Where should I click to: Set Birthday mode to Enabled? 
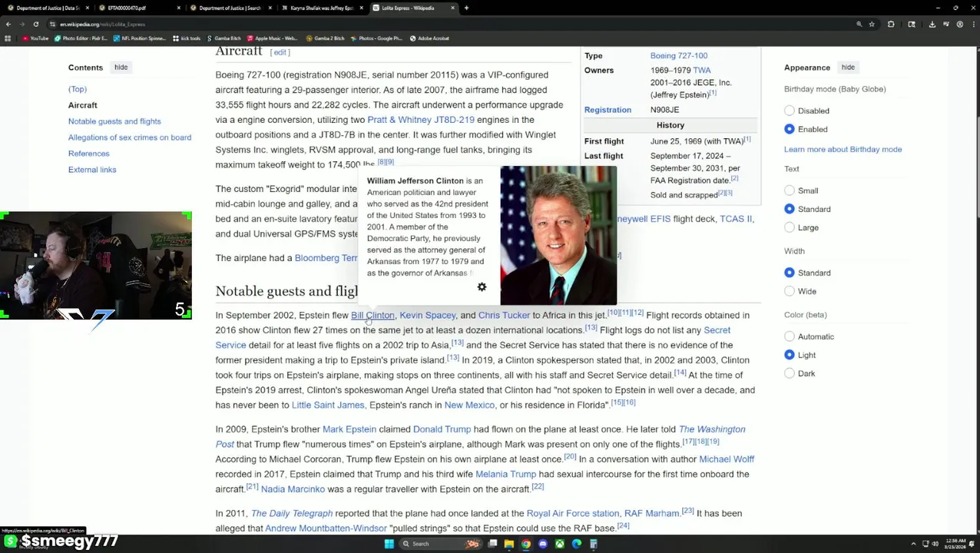(x=789, y=129)
